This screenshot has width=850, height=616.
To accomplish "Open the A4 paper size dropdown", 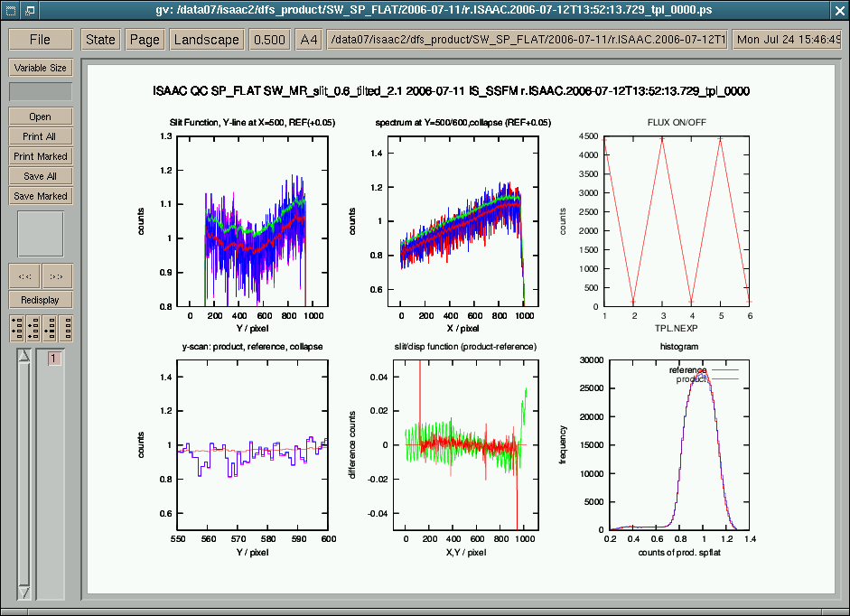I will click(x=309, y=40).
